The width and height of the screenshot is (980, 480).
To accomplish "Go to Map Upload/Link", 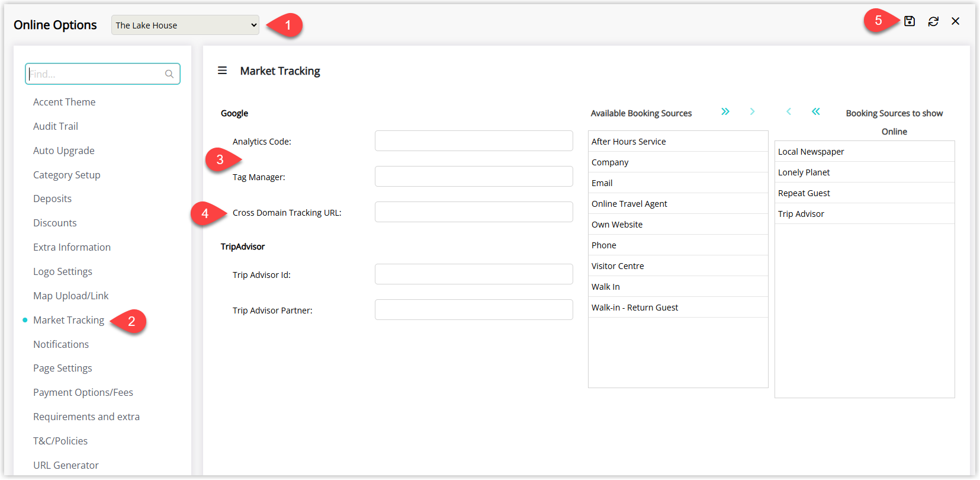I will 71,296.
